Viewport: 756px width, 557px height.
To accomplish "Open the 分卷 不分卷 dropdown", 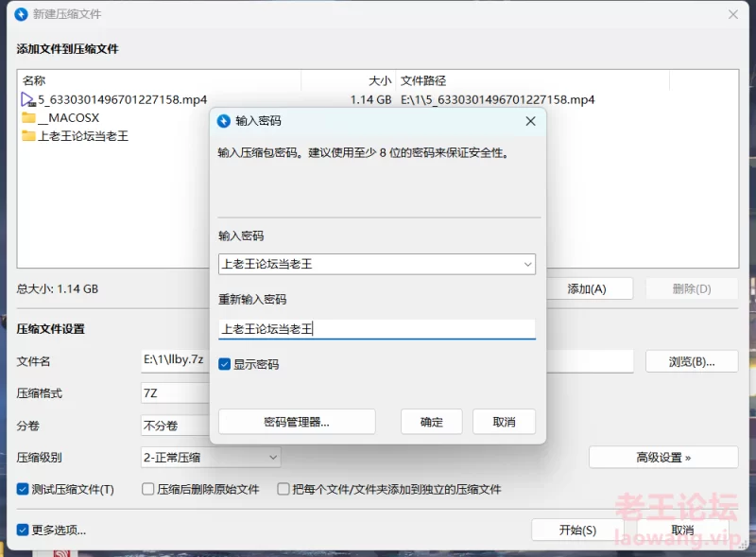I will (x=175, y=426).
